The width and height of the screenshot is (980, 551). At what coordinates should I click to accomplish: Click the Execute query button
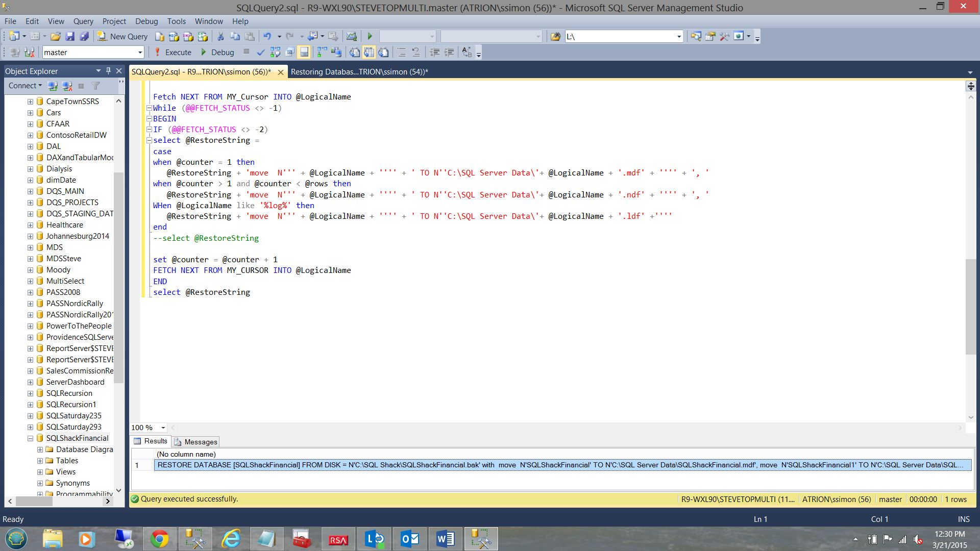point(173,52)
